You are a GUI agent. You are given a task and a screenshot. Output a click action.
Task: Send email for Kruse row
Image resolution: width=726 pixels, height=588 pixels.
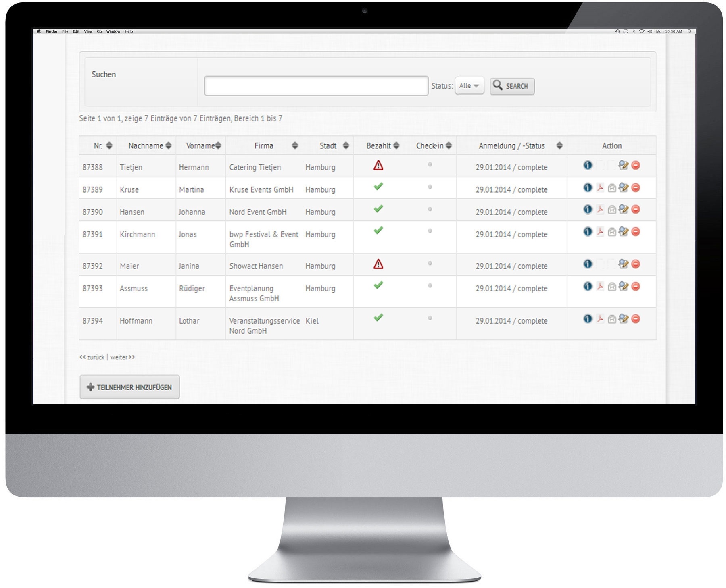(612, 188)
